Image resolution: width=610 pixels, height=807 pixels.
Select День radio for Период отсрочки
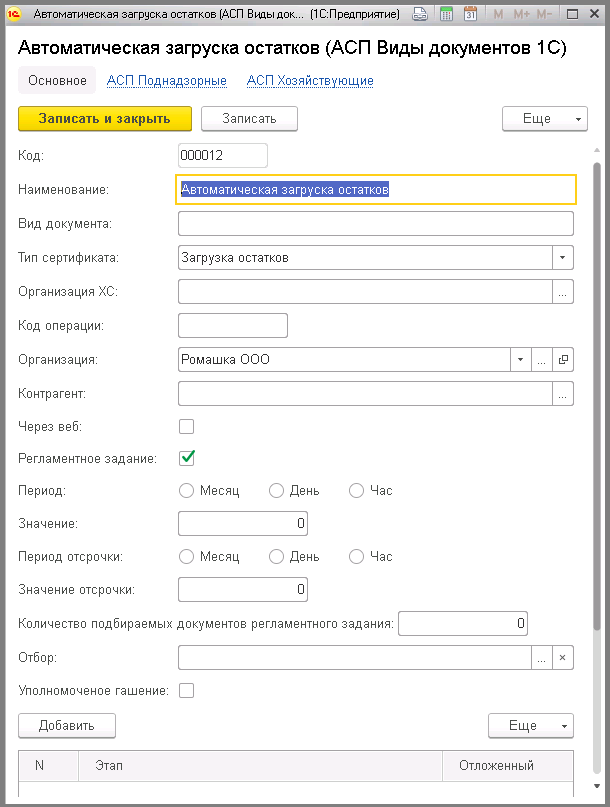point(276,556)
